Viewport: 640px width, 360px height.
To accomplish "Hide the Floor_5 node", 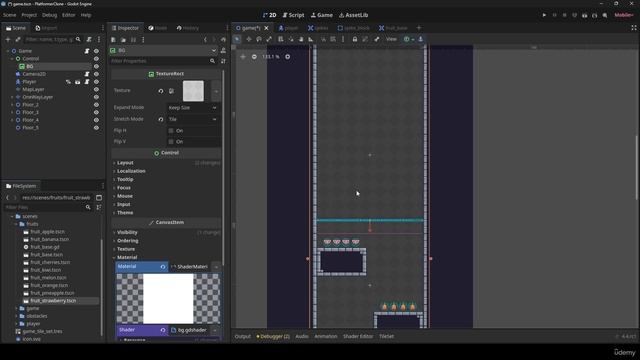I will (96, 128).
